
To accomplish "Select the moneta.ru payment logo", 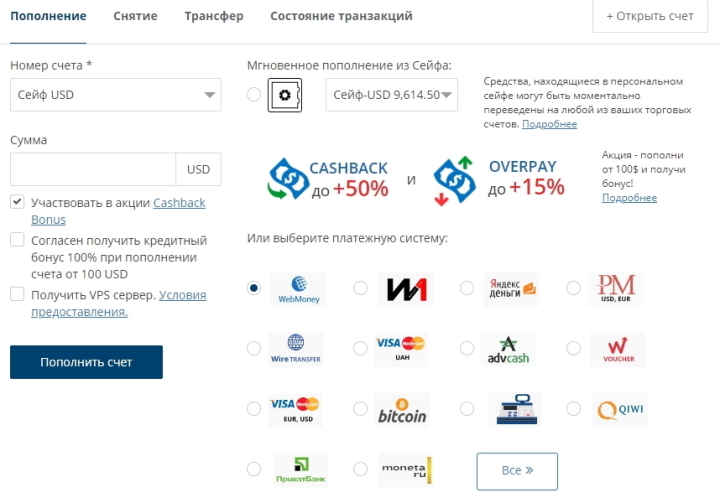I will pos(404,470).
